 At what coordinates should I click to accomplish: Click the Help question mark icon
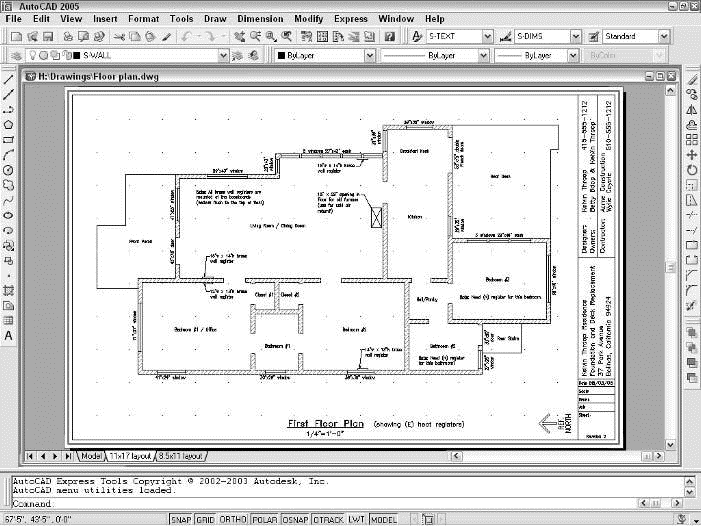coord(390,37)
